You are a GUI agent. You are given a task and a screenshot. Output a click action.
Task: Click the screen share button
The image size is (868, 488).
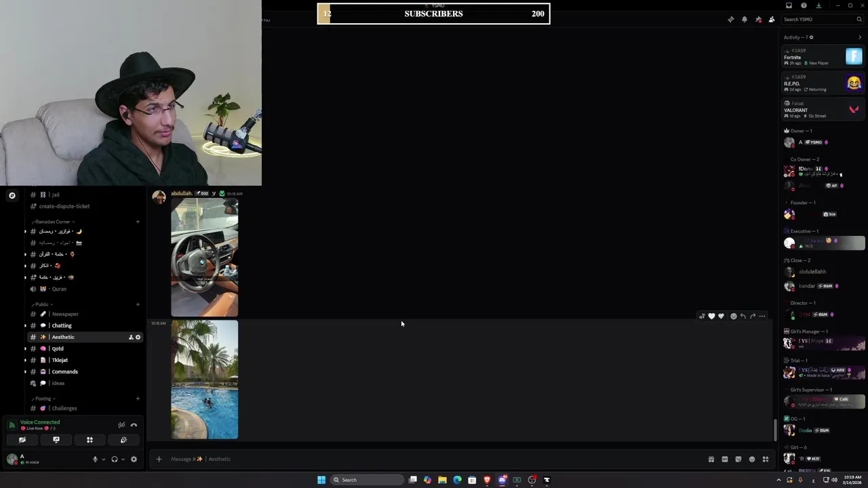pyautogui.click(x=56, y=440)
